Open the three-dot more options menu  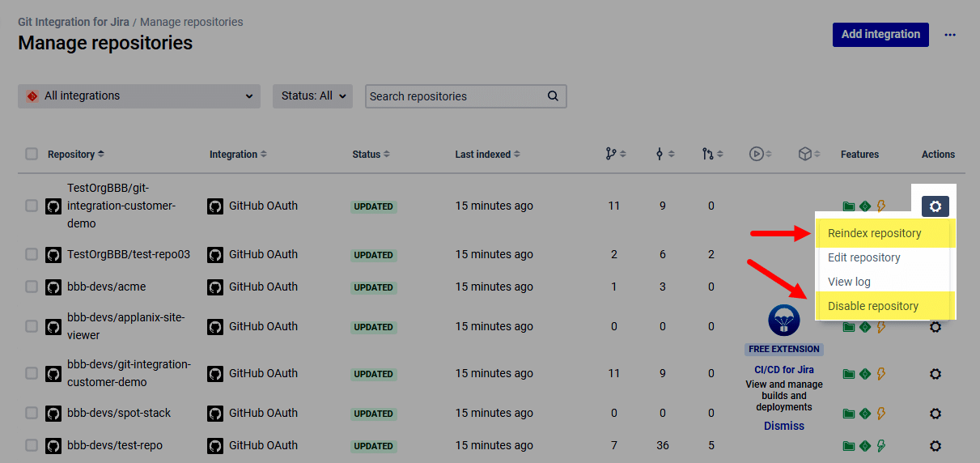tap(950, 35)
